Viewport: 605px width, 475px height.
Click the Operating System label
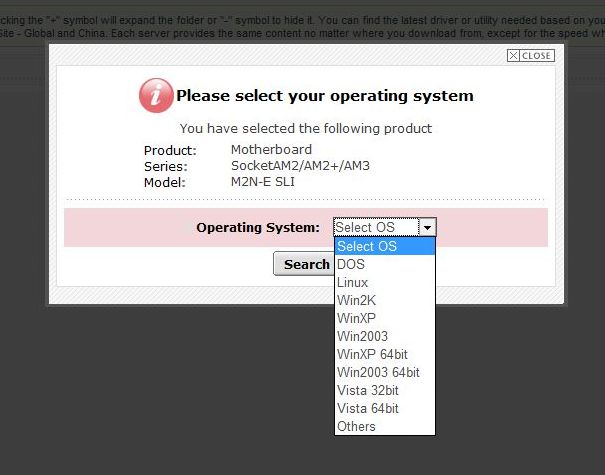258,228
